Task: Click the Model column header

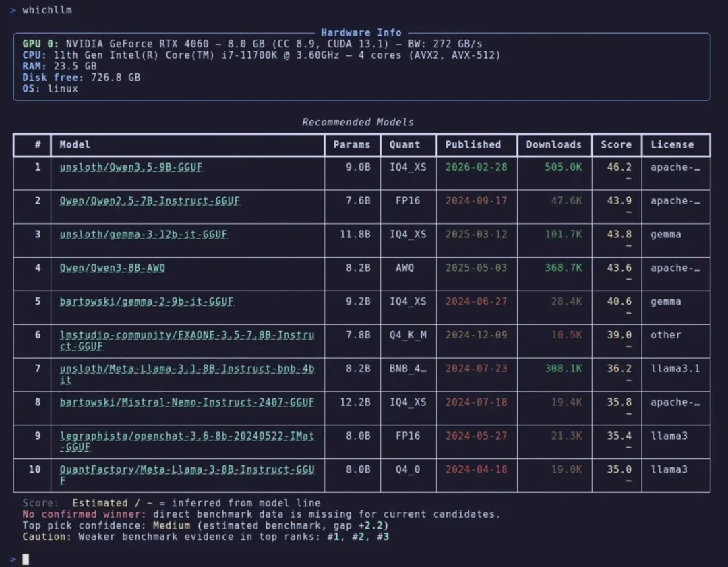Action: pyautogui.click(x=75, y=144)
